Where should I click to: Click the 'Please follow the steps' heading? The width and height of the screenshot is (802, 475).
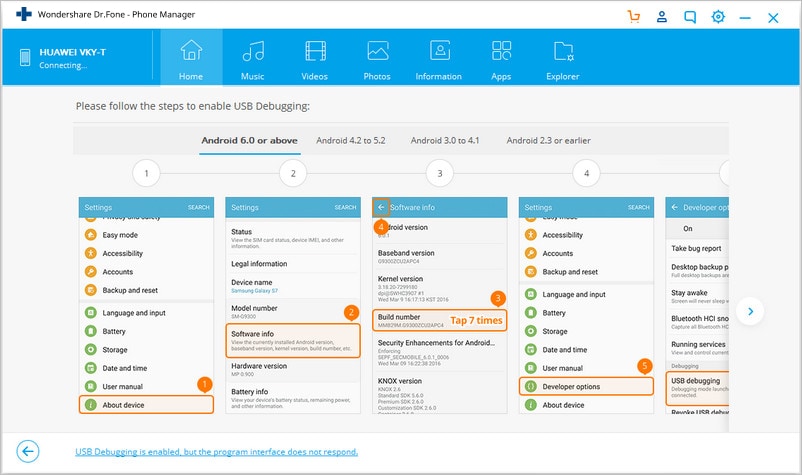(x=193, y=106)
